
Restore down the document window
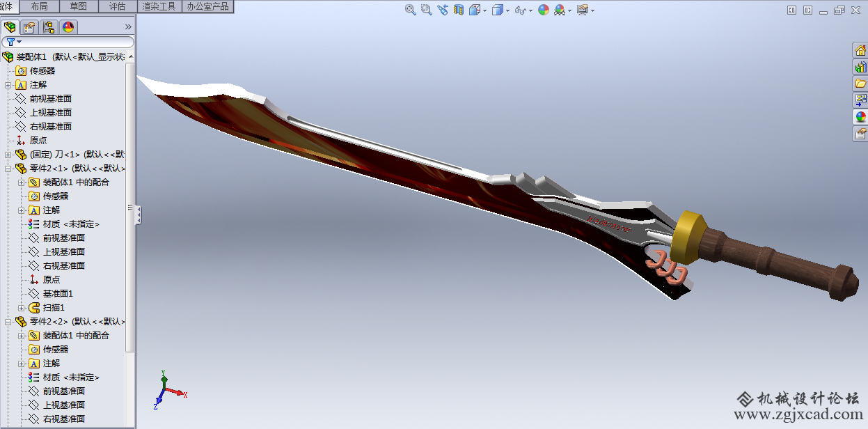pyautogui.click(x=839, y=10)
